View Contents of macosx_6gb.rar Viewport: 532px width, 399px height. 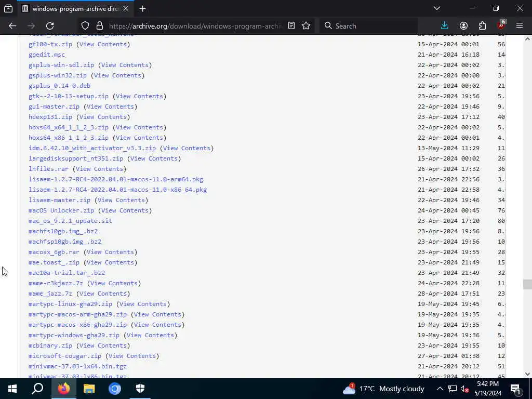(110, 252)
